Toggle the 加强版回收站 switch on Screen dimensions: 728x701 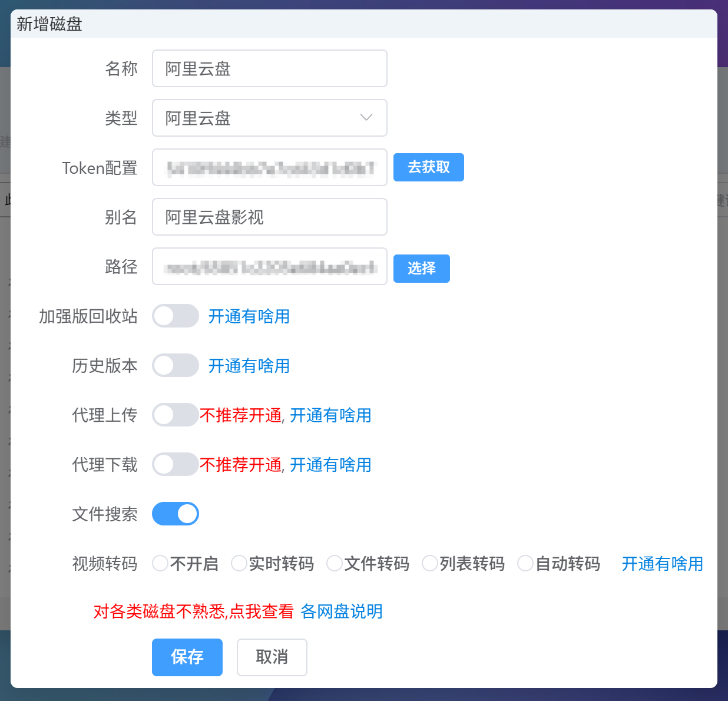tap(175, 316)
